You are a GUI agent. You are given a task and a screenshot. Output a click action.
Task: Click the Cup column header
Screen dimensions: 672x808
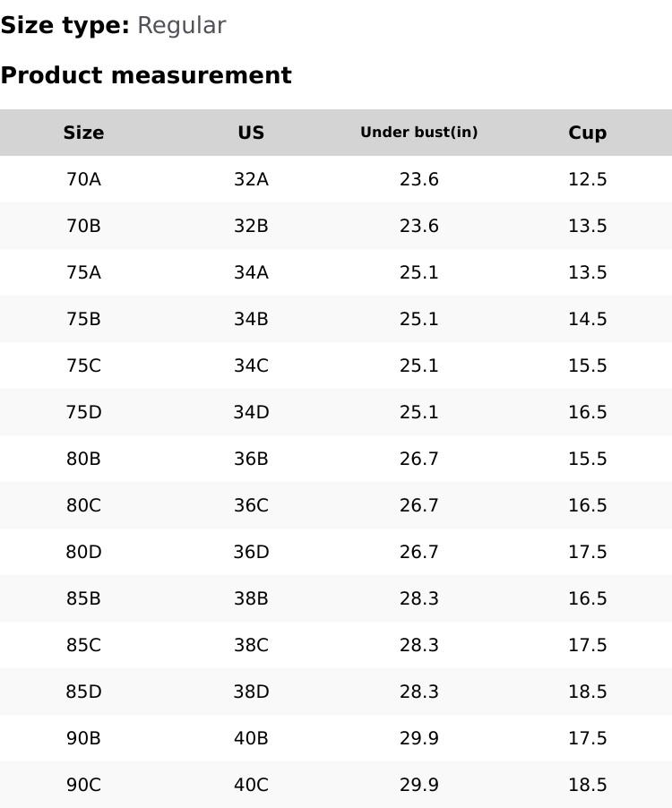click(x=587, y=133)
